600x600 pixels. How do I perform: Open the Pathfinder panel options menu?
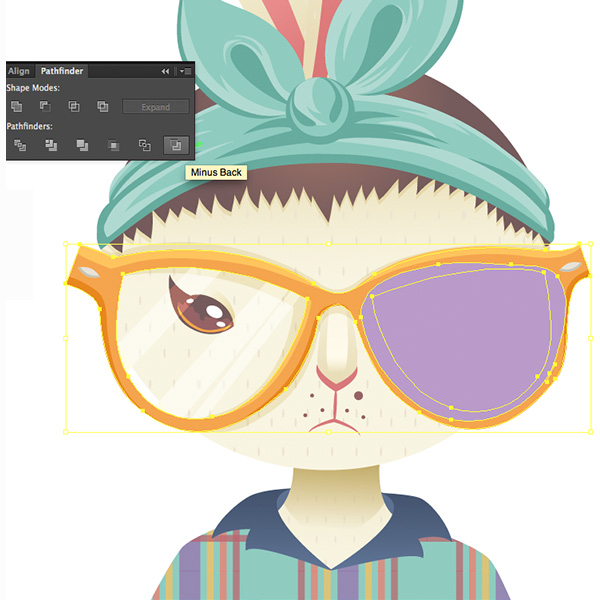(x=186, y=71)
